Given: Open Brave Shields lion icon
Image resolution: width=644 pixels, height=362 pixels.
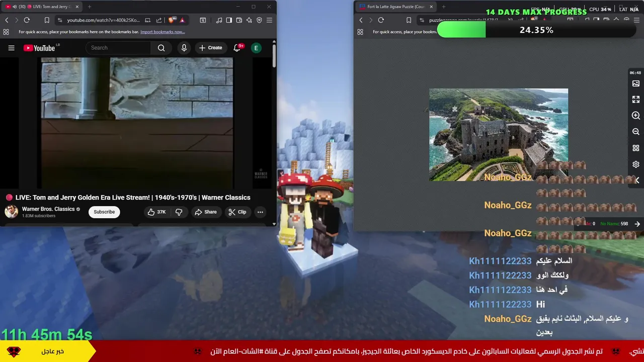Looking at the screenshot, I should pos(172,20).
